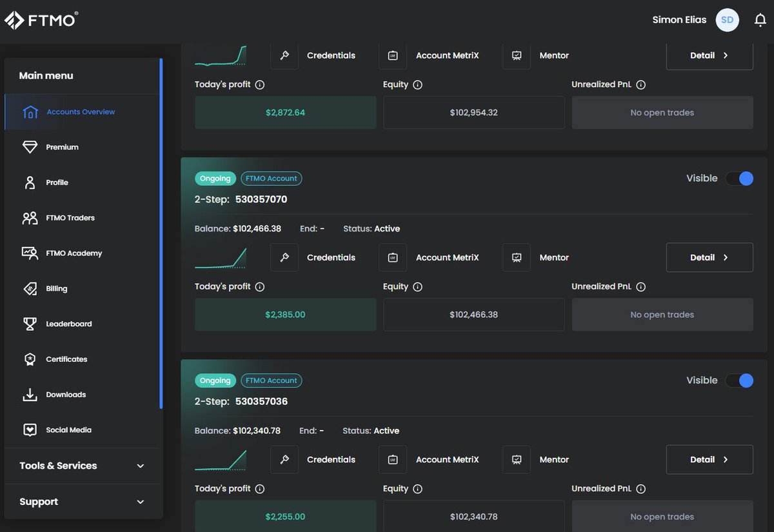Click Mentor icon for account 530357070
The width and height of the screenshot is (774, 532).
pos(517,257)
